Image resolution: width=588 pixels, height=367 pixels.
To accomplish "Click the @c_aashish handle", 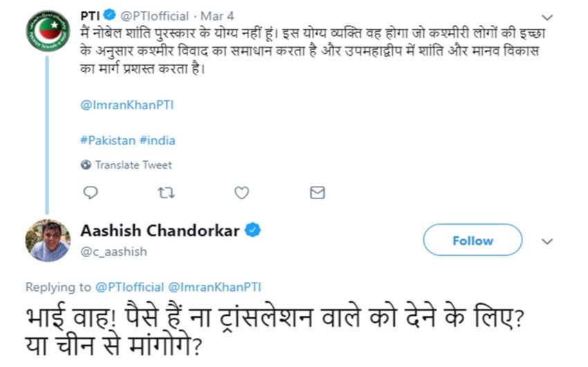I will point(114,252).
